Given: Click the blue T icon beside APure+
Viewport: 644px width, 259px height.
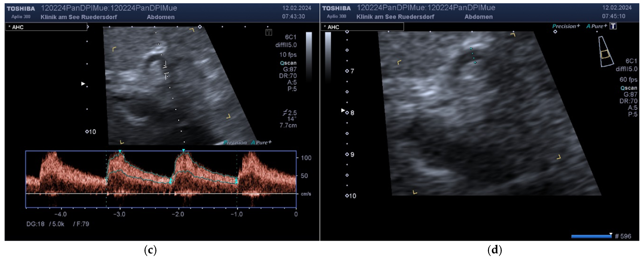Looking at the screenshot, I should (613, 26).
